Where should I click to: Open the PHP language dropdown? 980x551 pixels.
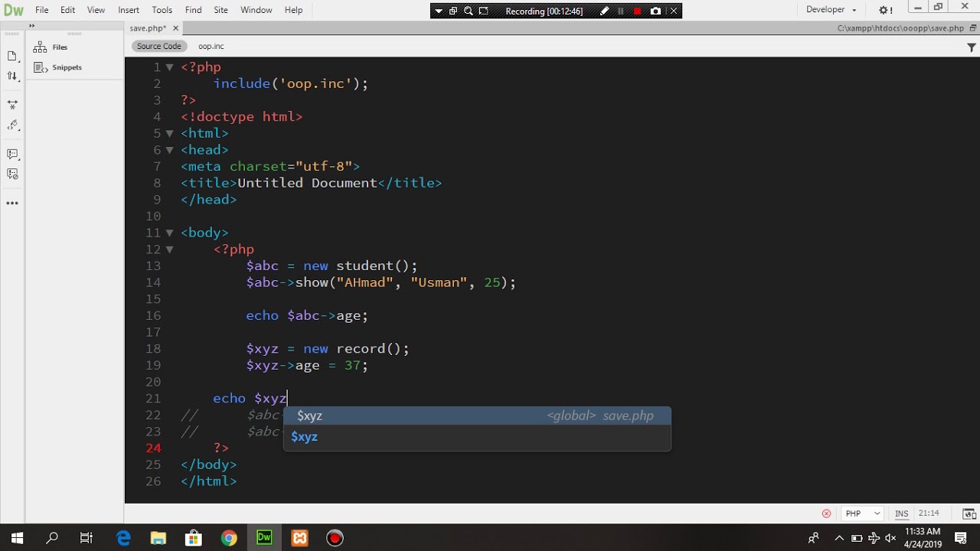pos(862,514)
